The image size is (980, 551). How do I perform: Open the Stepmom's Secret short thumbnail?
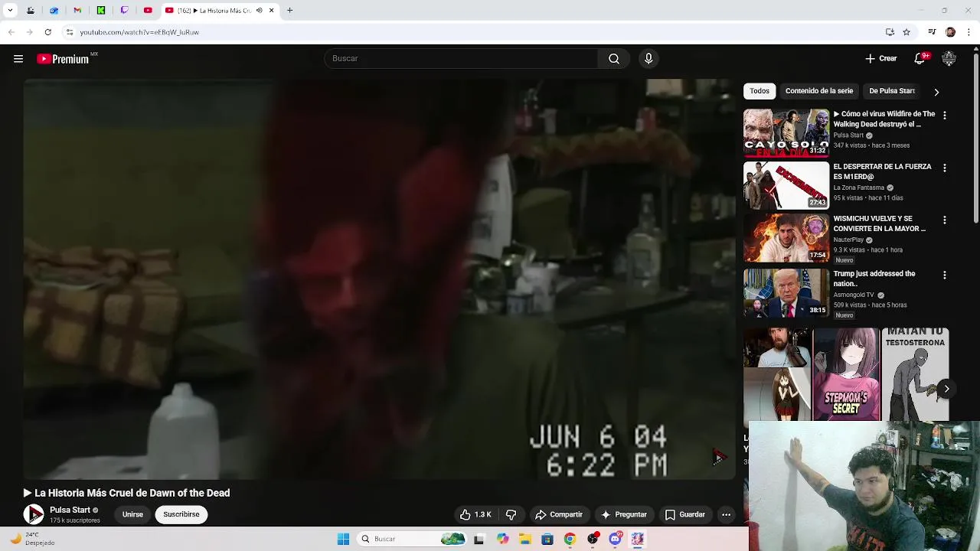tap(846, 374)
